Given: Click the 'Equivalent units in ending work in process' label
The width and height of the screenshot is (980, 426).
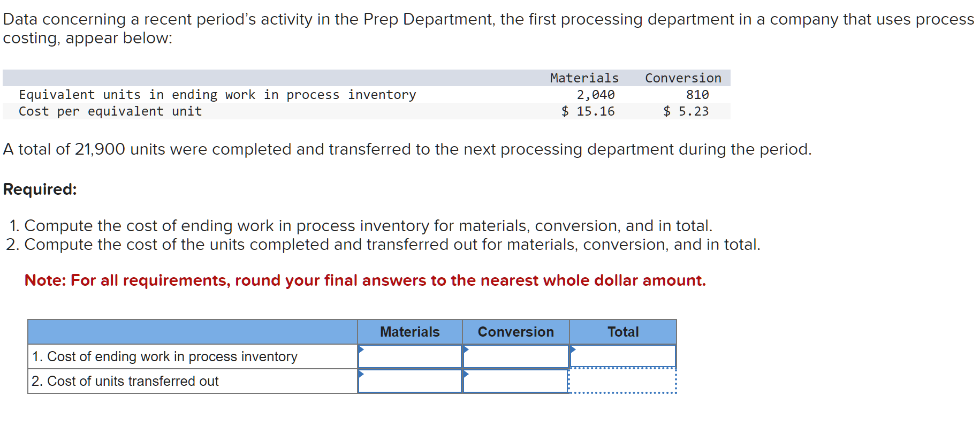Looking at the screenshot, I should click(x=217, y=95).
